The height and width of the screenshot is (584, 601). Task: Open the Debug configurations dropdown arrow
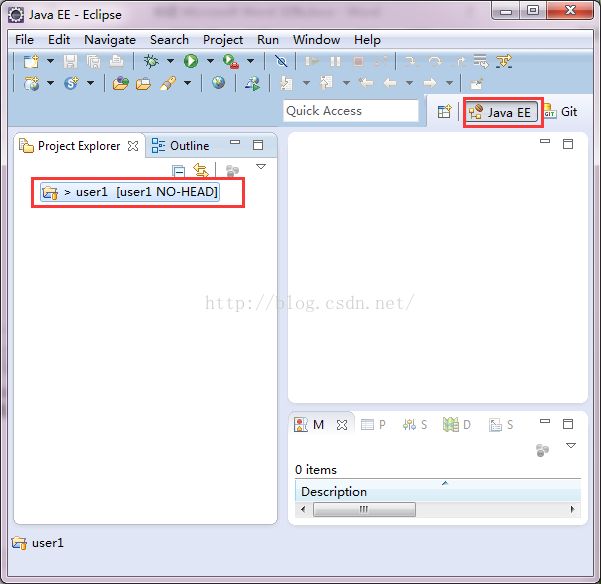click(170, 61)
